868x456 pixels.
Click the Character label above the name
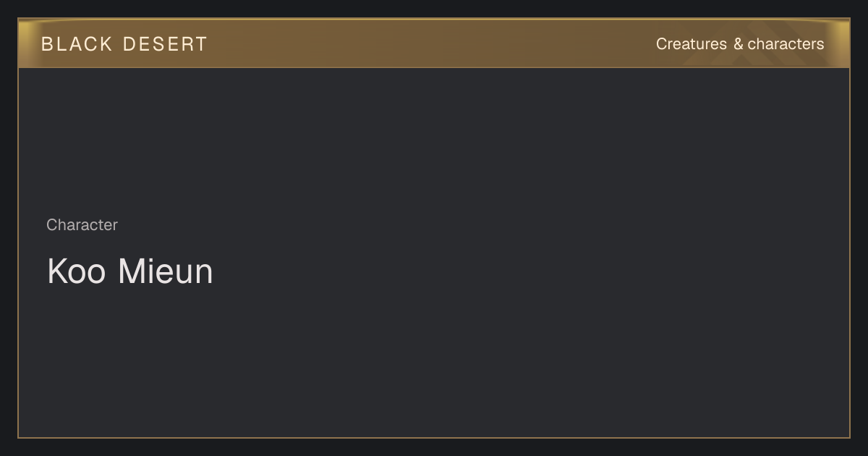82,225
